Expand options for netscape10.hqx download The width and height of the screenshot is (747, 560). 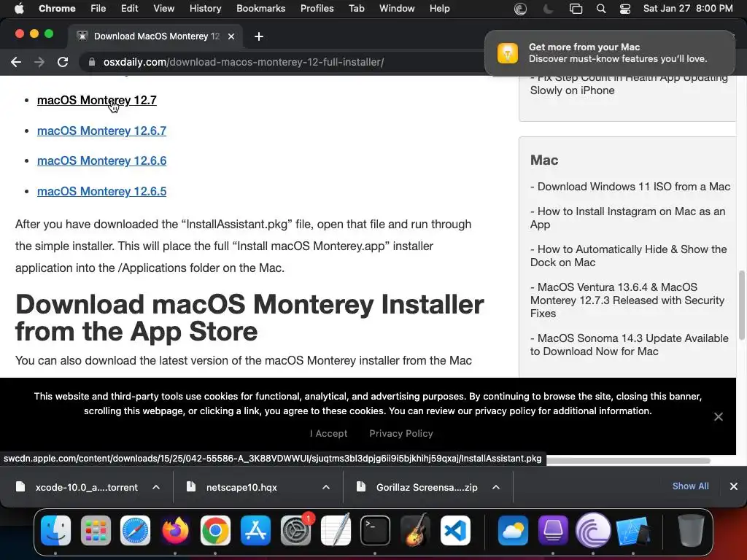[x=326, y=487]
